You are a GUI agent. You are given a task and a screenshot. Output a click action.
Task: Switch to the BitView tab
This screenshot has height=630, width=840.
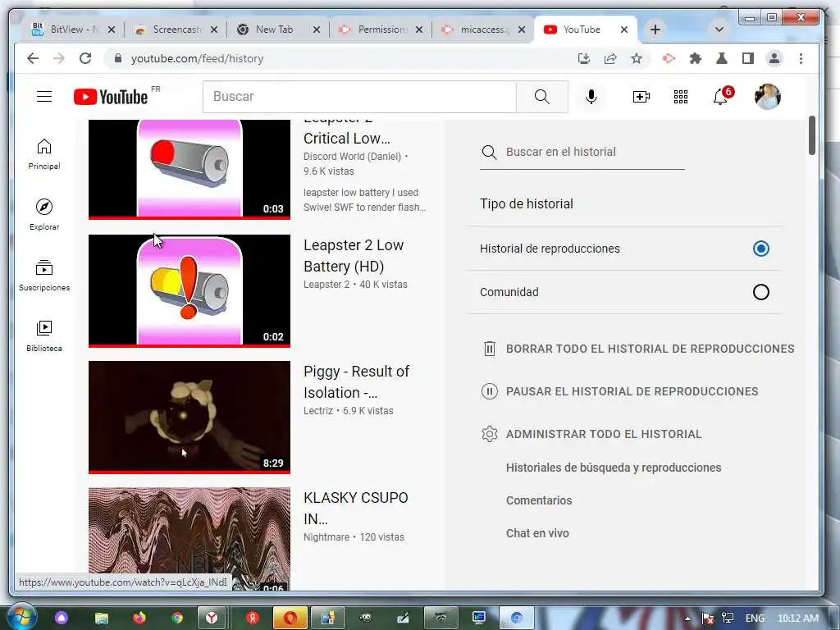coord(73,30)
